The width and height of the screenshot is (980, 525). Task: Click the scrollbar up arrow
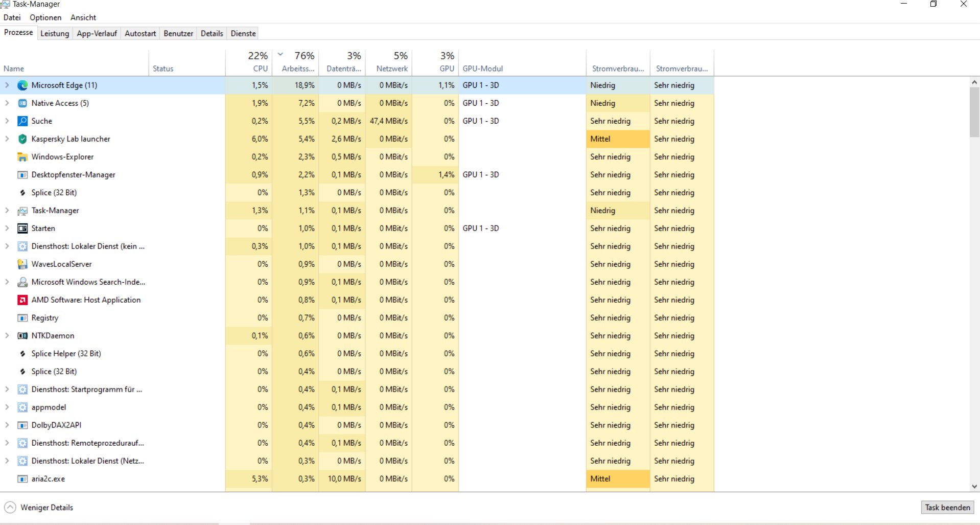pos(974,82)
